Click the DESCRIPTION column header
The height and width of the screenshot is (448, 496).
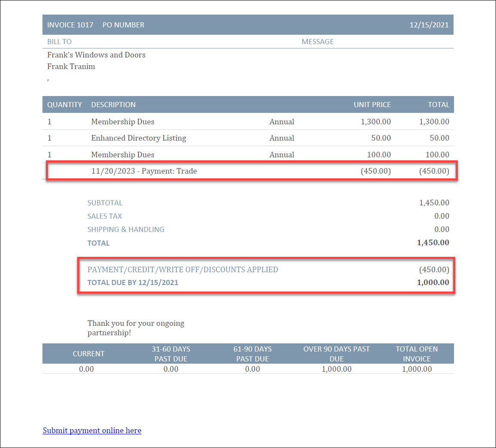pyautogui.click(x=113, y=105)
